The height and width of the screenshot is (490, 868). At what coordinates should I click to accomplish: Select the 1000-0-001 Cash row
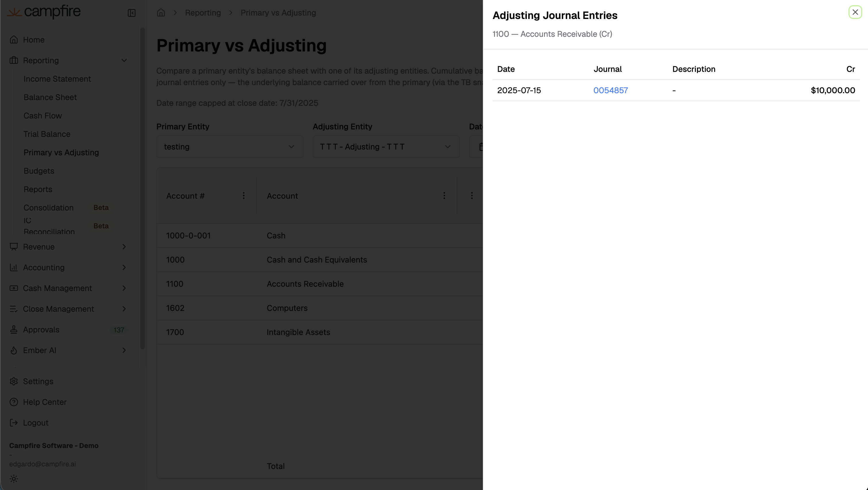point(320,236)
